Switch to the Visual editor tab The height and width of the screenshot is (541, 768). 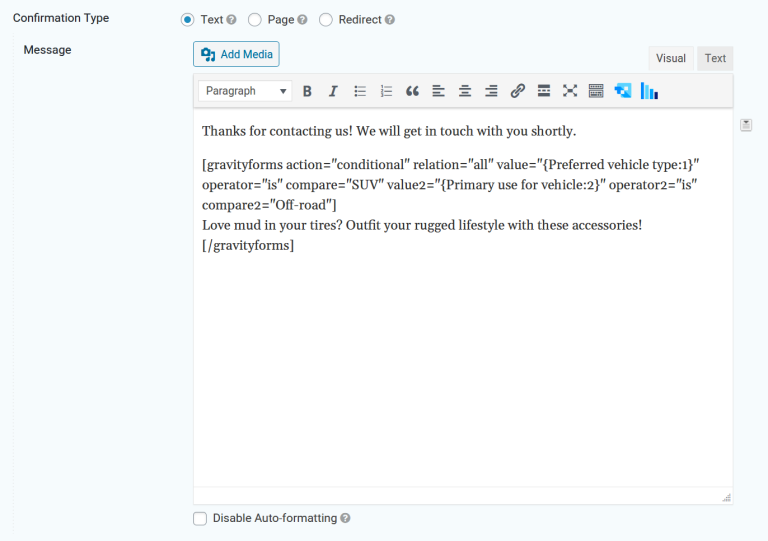click(x=670, y=58)
